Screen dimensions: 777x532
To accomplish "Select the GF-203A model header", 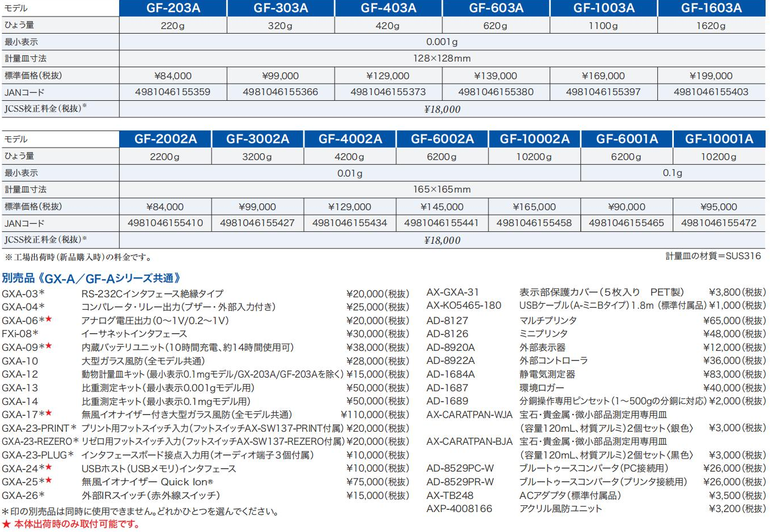I will (173, 8).
